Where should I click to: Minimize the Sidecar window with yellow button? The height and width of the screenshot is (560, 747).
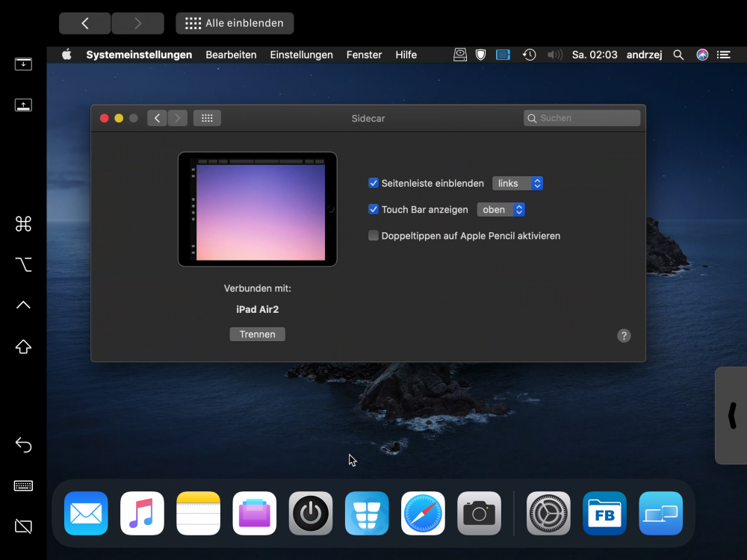click(x=119, y=118)
